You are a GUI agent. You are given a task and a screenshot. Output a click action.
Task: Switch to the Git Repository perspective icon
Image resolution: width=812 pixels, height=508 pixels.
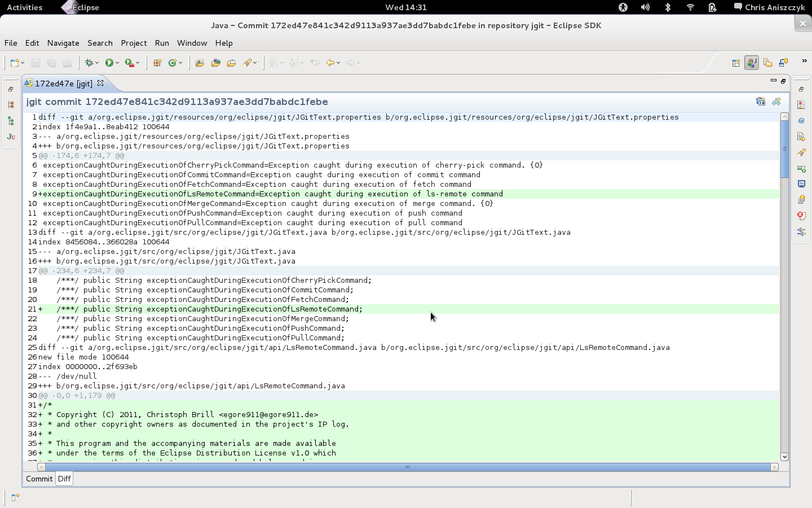[783, 63]
